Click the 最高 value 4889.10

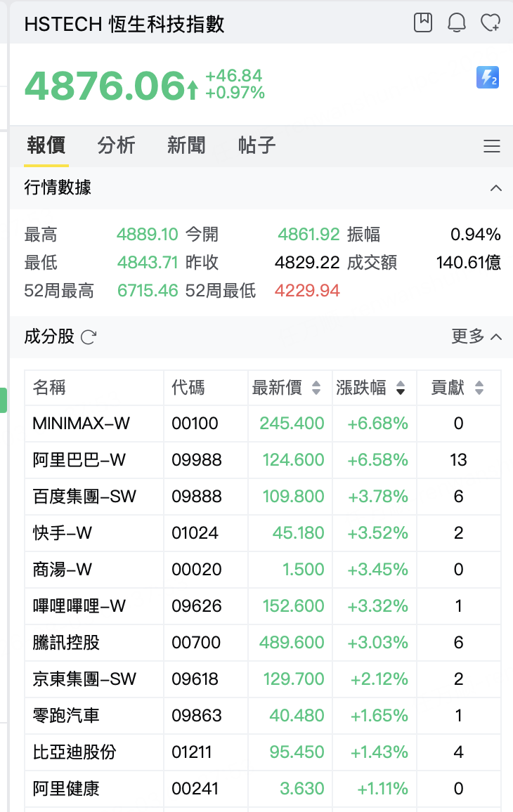(147, 235)
